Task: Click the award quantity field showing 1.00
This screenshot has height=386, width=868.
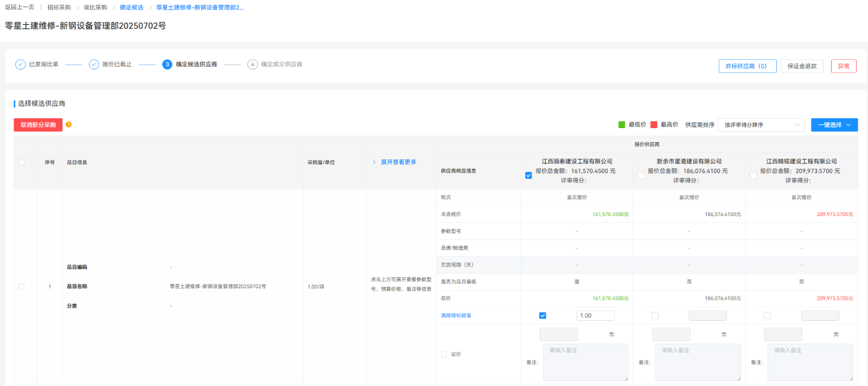Action: 595,315
